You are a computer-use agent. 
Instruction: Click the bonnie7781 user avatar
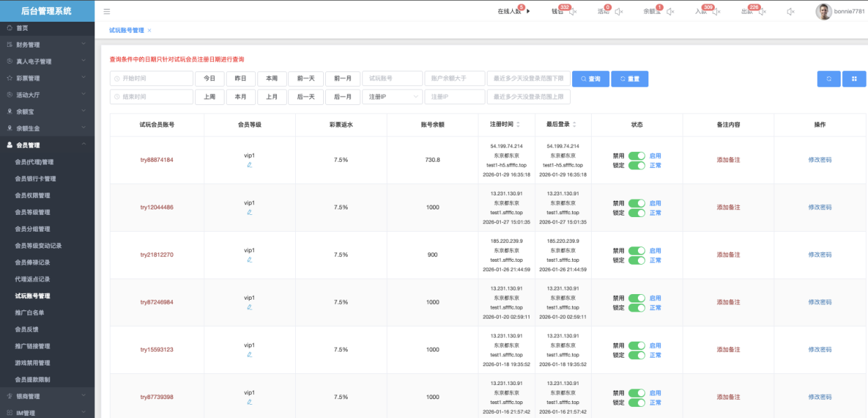(823, 11)
